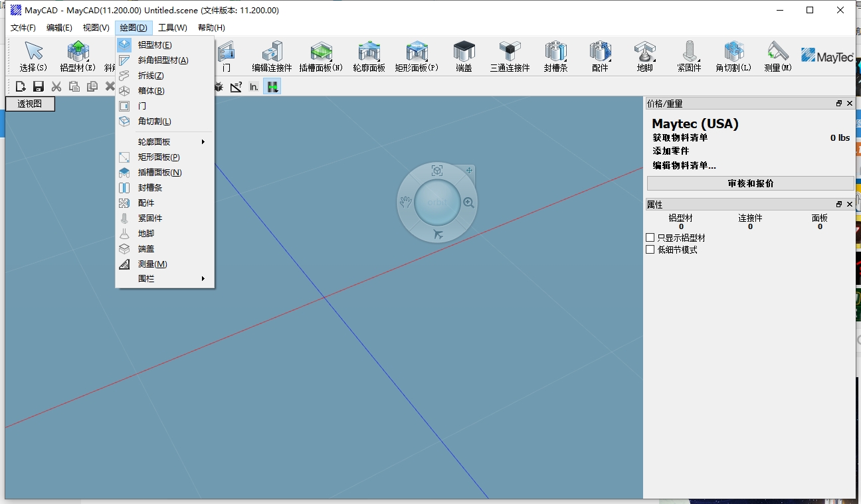Toggle 低细节模式 checkbox

click(650, 250)
